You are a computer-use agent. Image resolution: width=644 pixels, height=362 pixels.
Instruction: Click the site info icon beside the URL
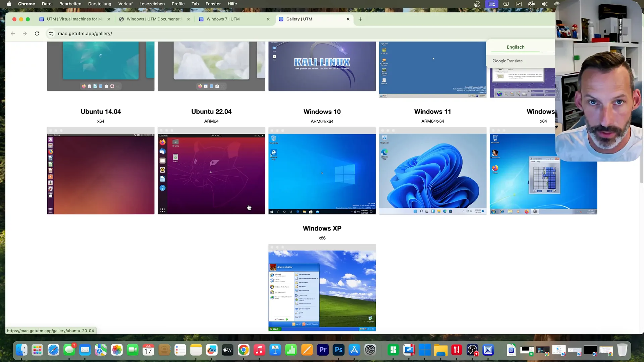coord(51,34)
